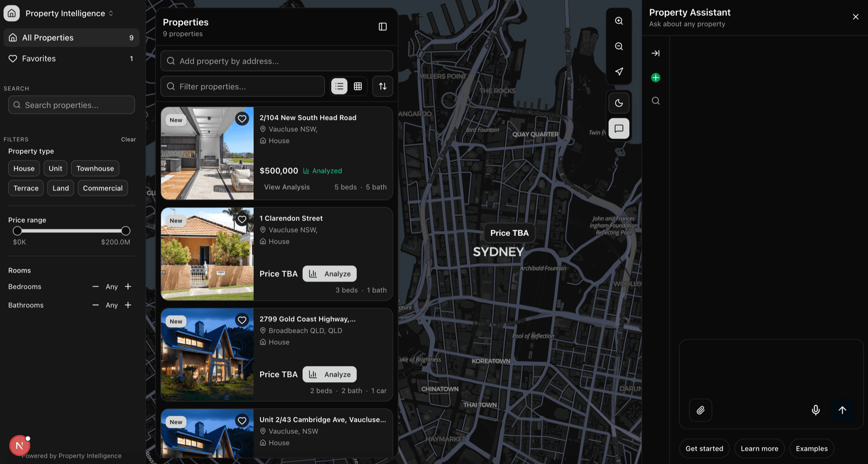Open the search icon in Property Assistant sidebar
Image resolution: width=868 pixels, height=464 pixels.
[655, 101]
